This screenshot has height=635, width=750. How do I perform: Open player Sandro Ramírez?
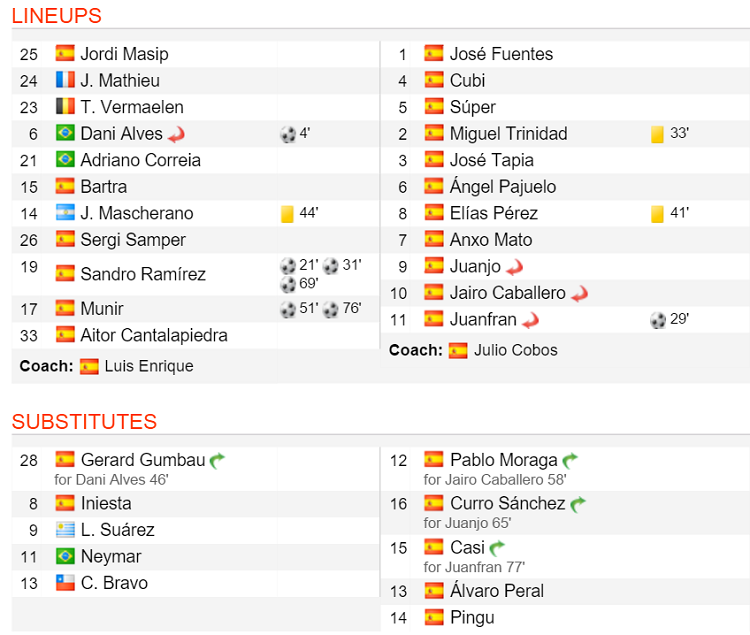(x=143, y=274)
